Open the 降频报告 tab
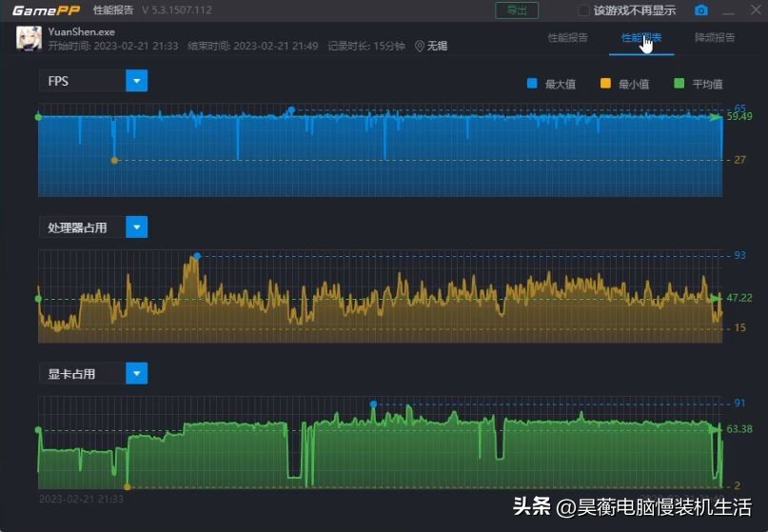This screenshot has height=532, width=768. point(715,38)
